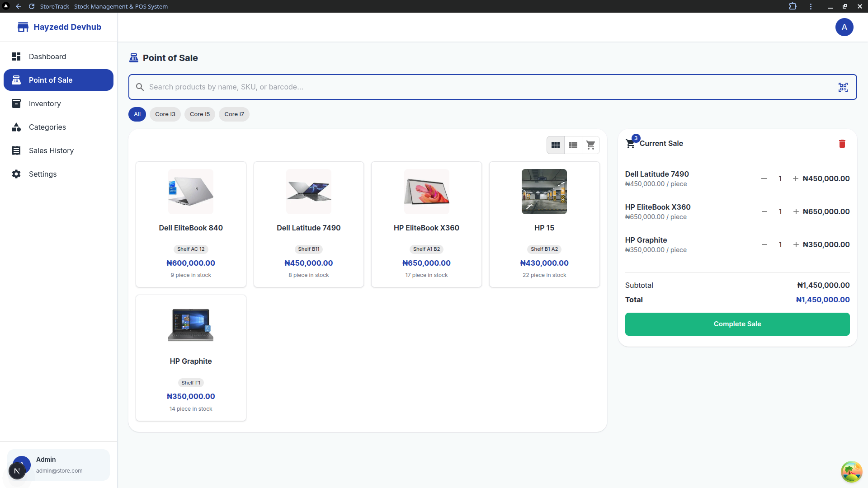
Task: Click the 3 items cart badge
Action: click(636, 138)
